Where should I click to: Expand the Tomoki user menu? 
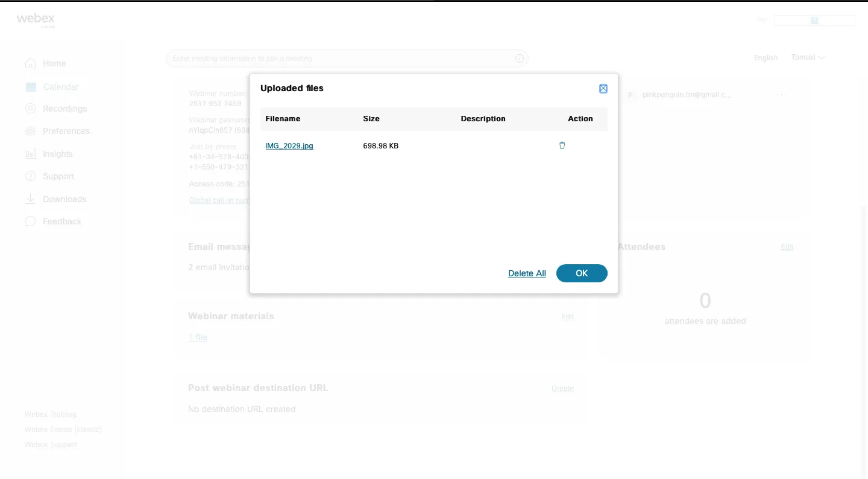pyautogui.click(x=808, y=57)
